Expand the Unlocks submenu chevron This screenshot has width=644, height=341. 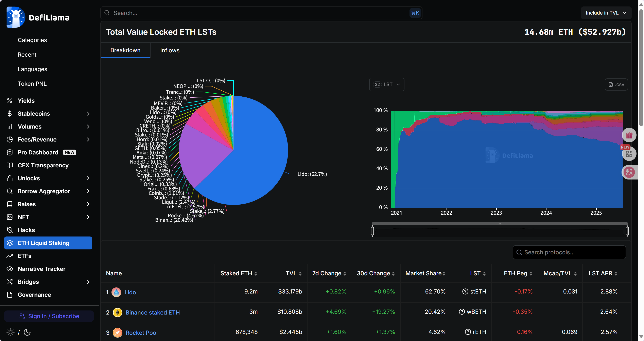pos(88,178)
